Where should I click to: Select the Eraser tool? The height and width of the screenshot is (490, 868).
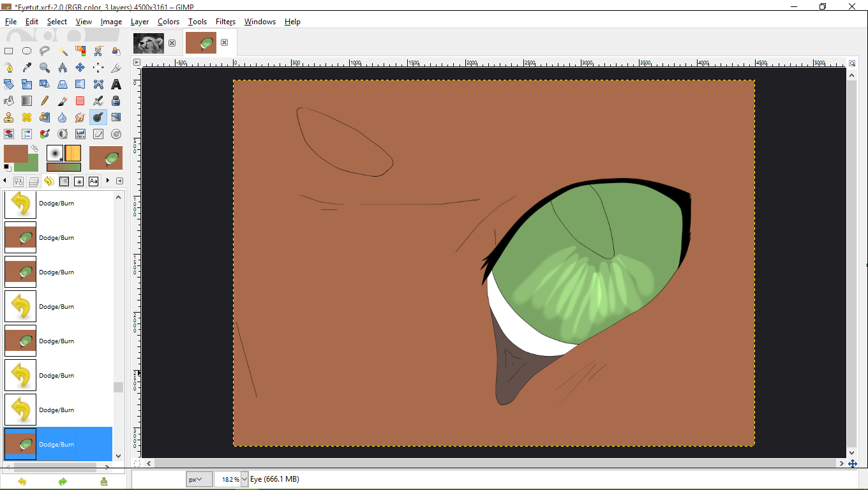coord(80,101)
